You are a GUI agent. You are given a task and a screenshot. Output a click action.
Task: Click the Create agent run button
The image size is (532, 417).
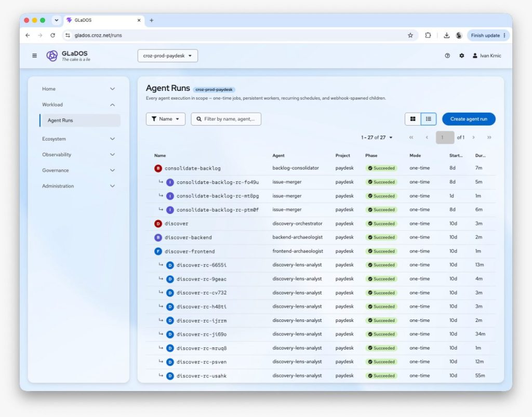click(469, 119)
